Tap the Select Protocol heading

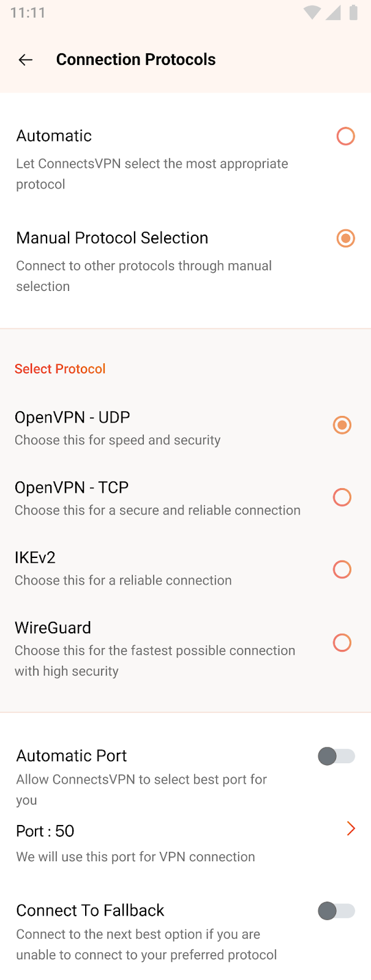(60, 369)
